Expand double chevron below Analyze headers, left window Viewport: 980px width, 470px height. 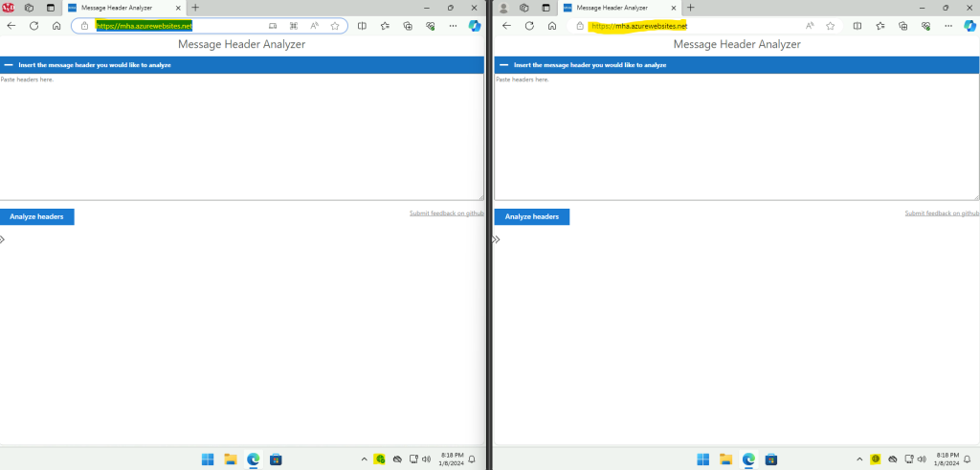click(3, 239)
